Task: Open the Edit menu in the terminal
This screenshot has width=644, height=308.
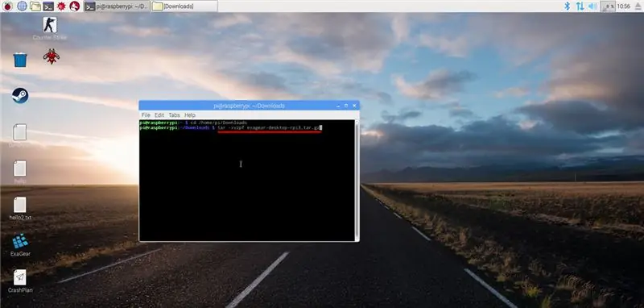Action: coord(159,115)
